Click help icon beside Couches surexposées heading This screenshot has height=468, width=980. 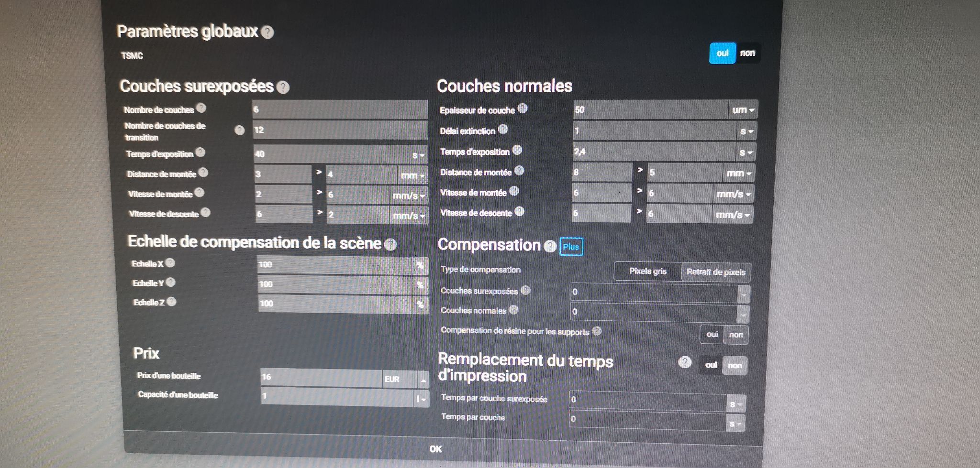tap(283, 87)
